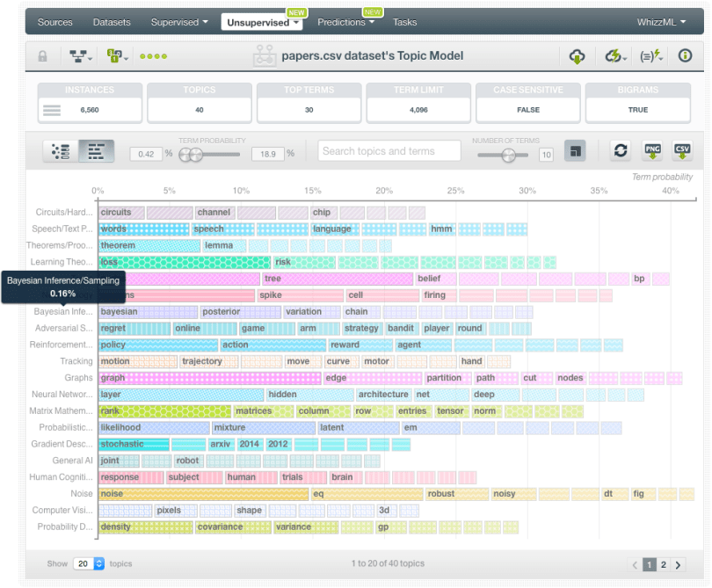
Task: Open the WhizzML menu
Action: point(662,22)
